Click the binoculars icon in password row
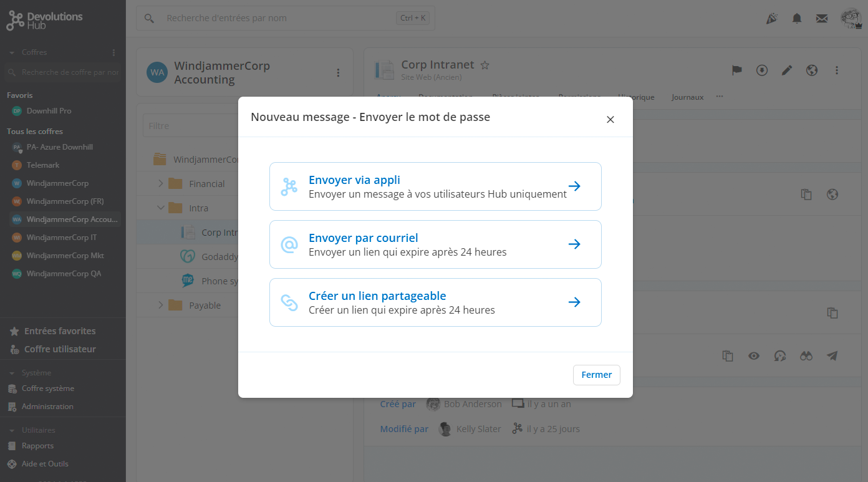 [x=807, y=356]
